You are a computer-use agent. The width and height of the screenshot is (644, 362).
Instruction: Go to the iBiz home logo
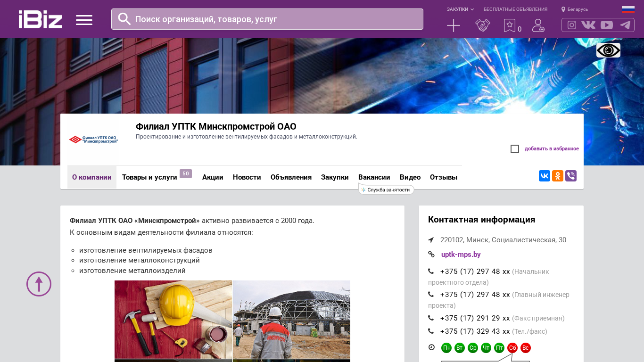pos(40,19)
